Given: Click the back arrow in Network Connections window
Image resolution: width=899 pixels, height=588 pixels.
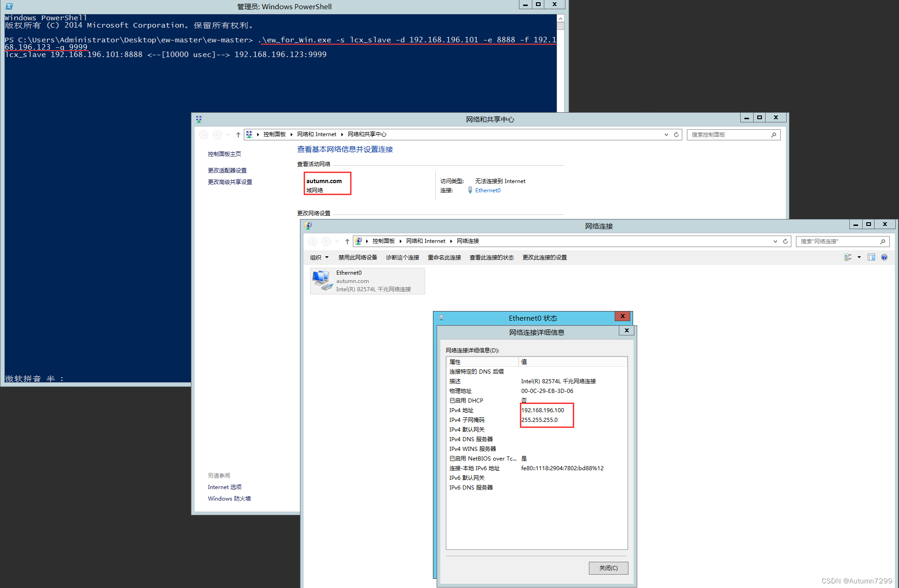Looking at the screenshot, I should 313,242.
